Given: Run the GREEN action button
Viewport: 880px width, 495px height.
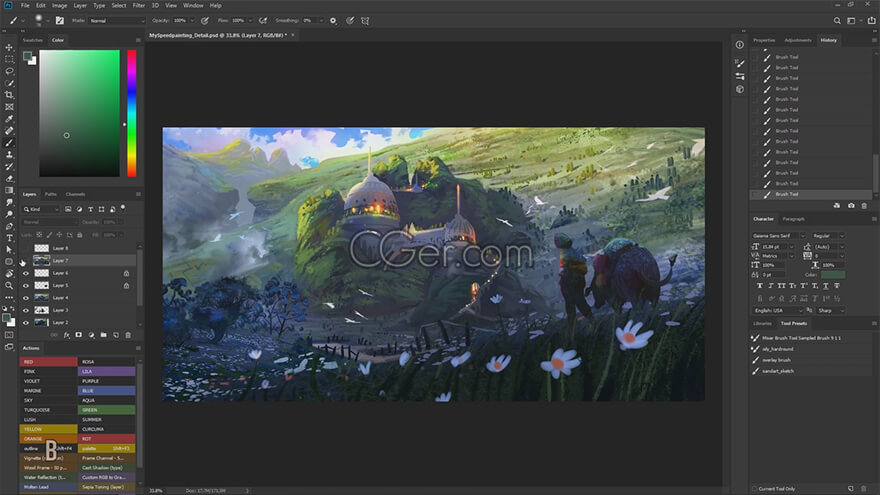Looking at the screenshot, I should coord(107,410).
